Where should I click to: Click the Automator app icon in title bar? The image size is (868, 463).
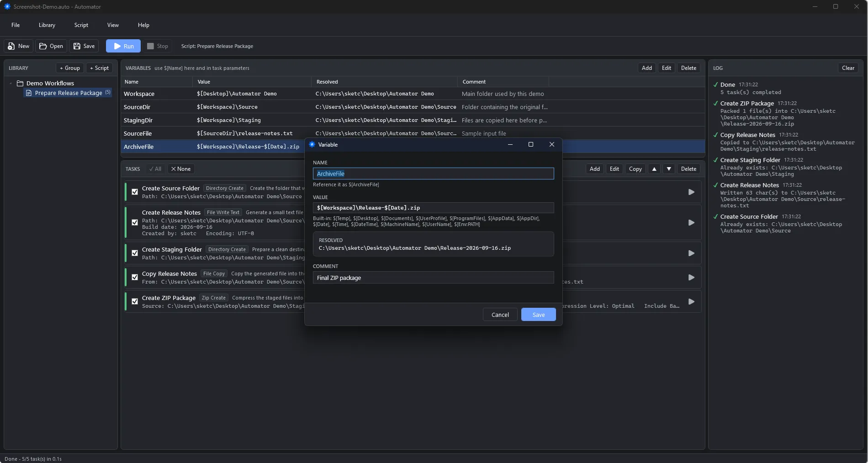coord(7,7)
